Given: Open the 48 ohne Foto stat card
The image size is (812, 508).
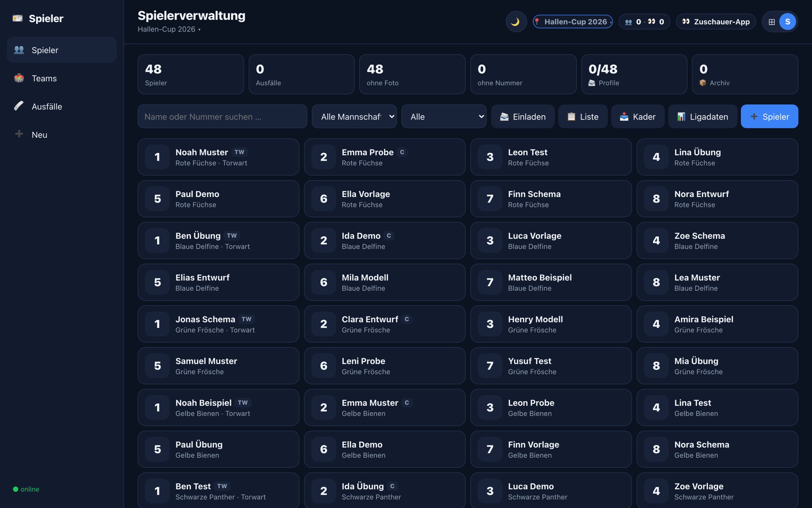Looking at the screenshot, I should (412, 75).
